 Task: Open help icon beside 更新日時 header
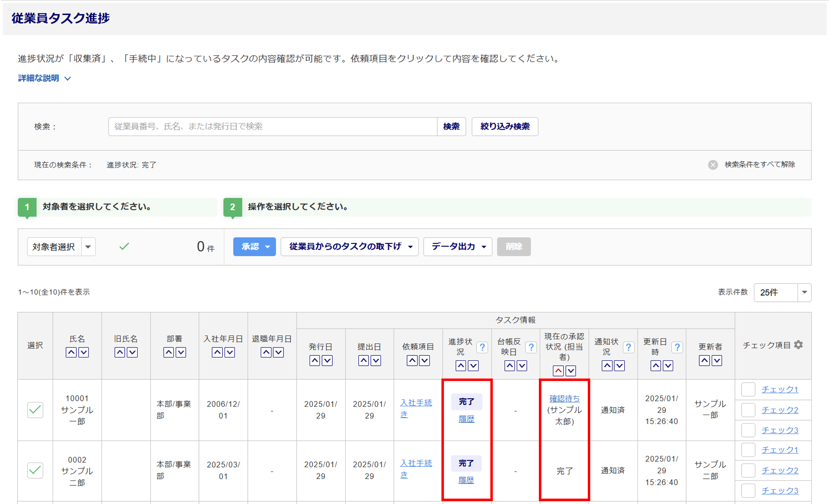(x=677, y=347)
